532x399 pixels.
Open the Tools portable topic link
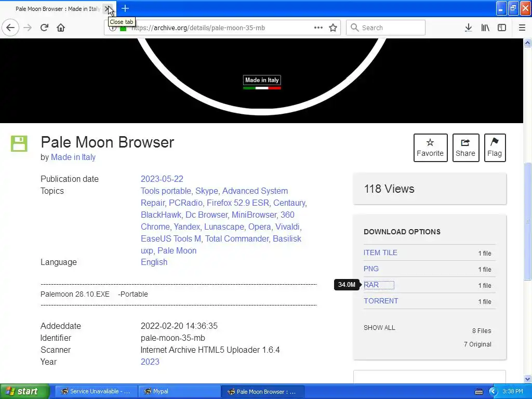[166, 191]
